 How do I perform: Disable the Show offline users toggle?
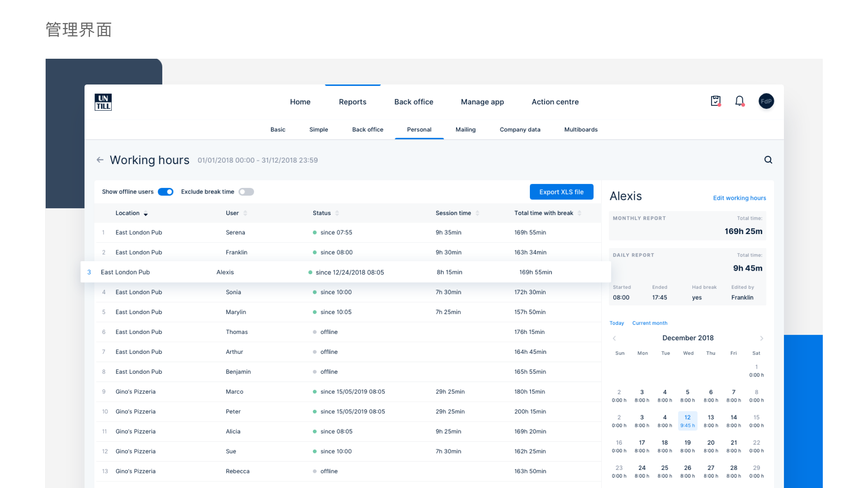pyautogui.click(x=165, y=192)
